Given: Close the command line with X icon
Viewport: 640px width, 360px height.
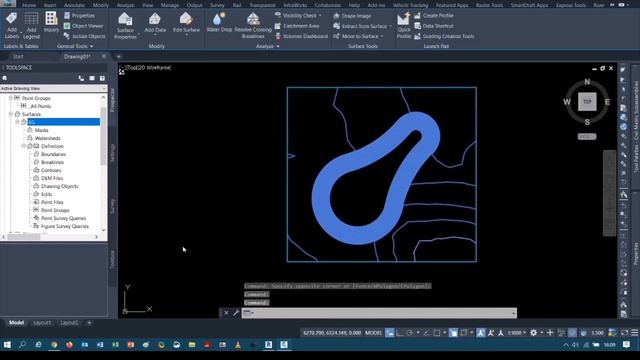Looking at the screenshot, I should [x=226, y=313].
